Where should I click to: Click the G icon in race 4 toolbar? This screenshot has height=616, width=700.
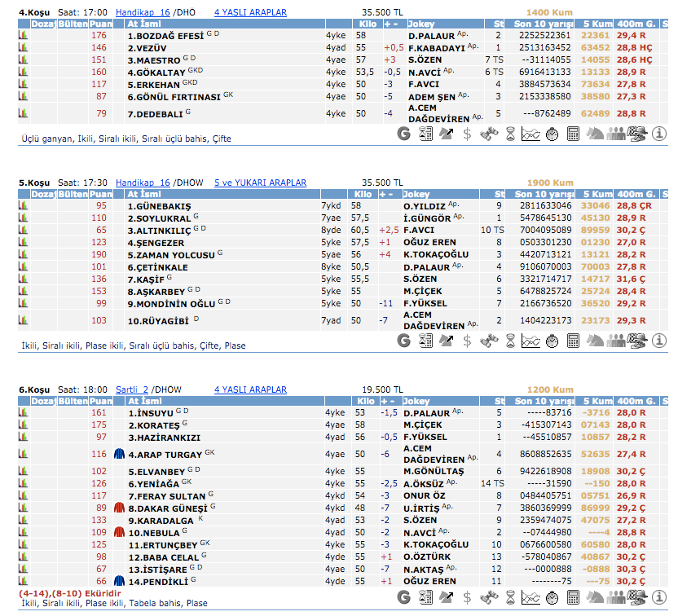point(404,134)
